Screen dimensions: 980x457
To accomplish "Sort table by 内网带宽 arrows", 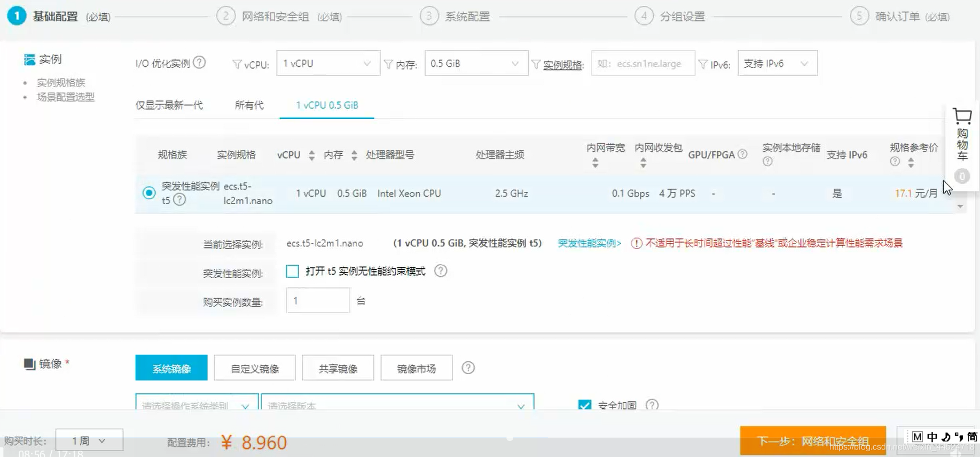I will coord(595,163).
